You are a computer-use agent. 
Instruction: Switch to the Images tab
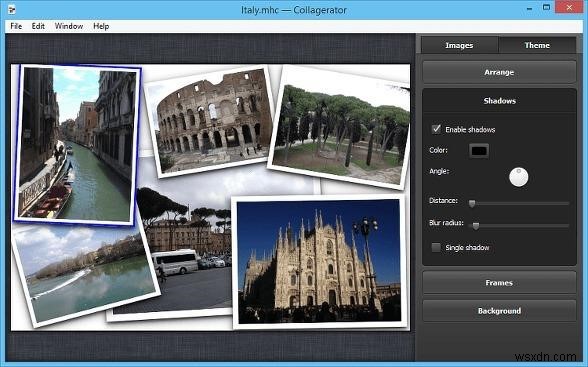459,45
